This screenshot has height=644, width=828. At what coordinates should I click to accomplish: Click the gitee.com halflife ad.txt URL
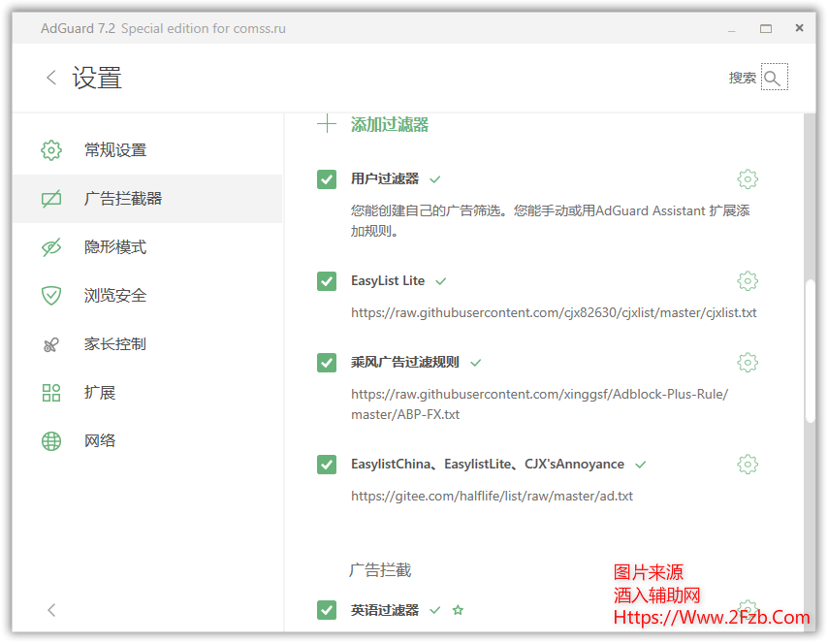click(x=493, y=496)
